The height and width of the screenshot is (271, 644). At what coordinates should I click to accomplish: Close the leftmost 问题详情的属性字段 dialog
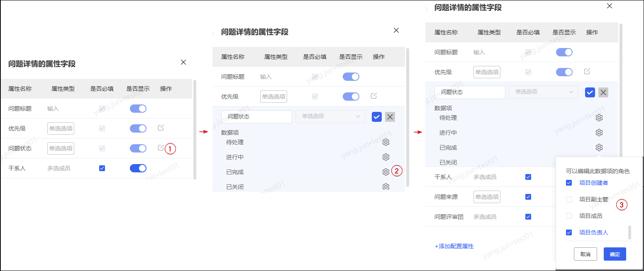click(183, 62)
